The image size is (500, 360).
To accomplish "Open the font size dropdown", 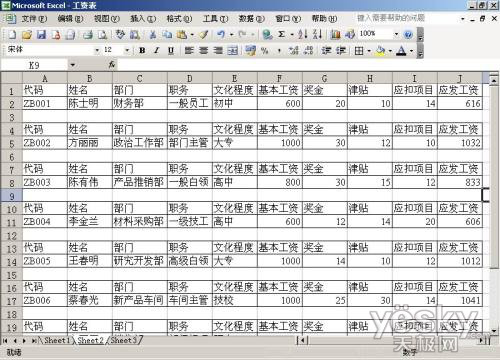I will click(127, 51).
